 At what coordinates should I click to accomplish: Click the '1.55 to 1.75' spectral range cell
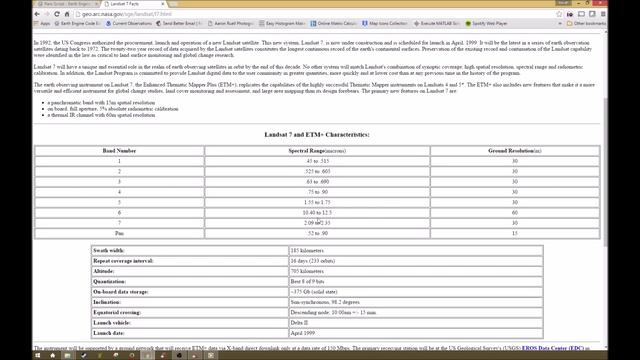[x=317, y=202]
